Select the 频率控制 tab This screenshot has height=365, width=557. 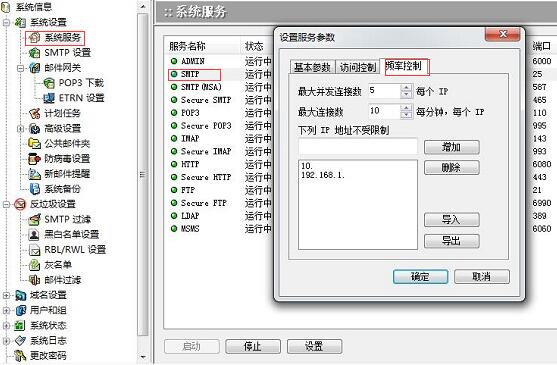pos(404,66)
